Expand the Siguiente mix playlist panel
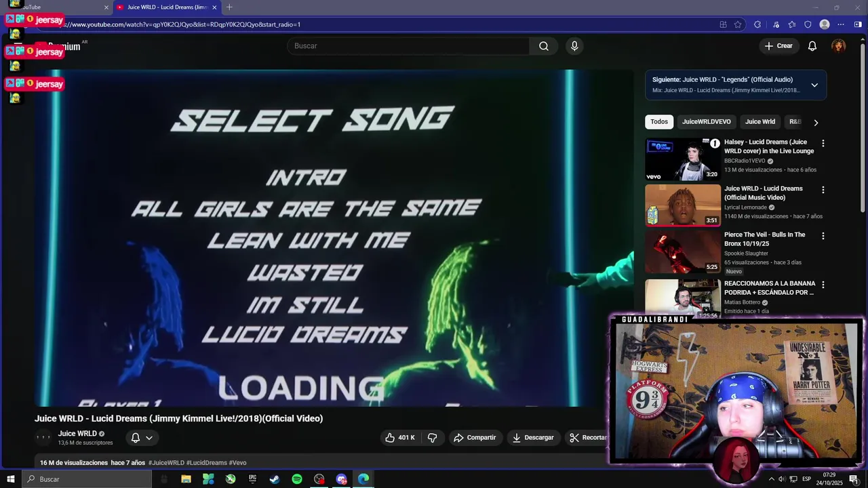Screen dimensions: 868x488 pyautogui.click(x=814, y=85)
